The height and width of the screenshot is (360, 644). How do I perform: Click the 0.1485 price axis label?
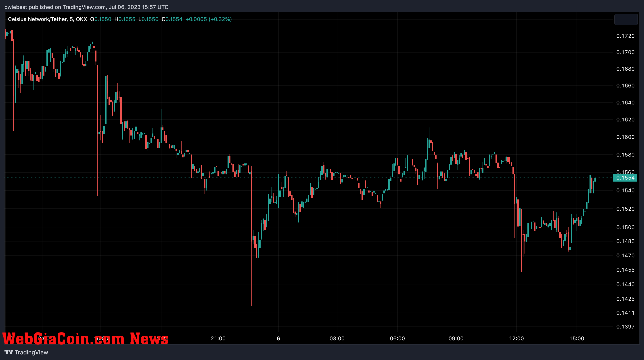point(625,241)
